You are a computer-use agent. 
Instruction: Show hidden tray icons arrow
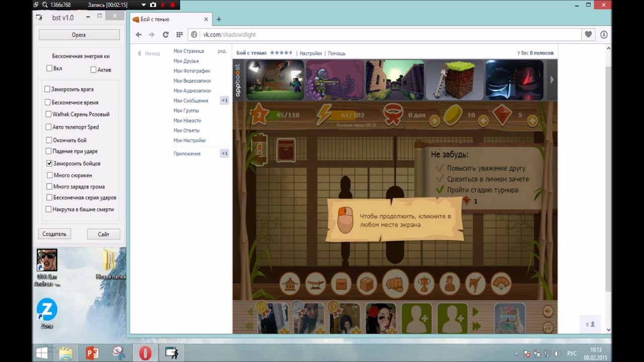click(516, 353)
